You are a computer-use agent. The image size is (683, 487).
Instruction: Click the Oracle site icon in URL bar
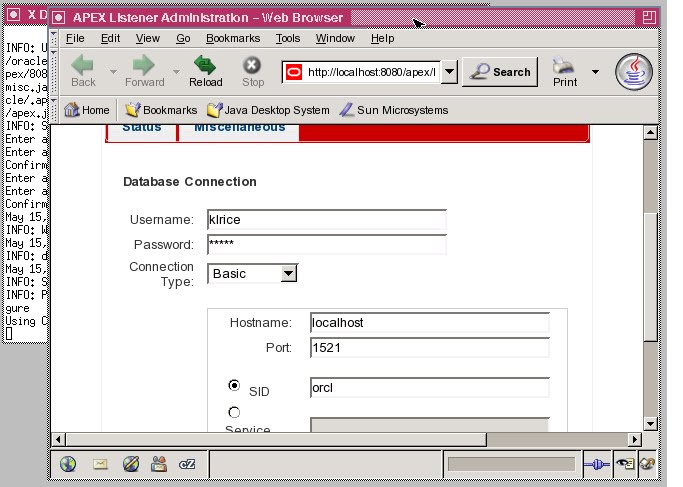coord(294,72)
